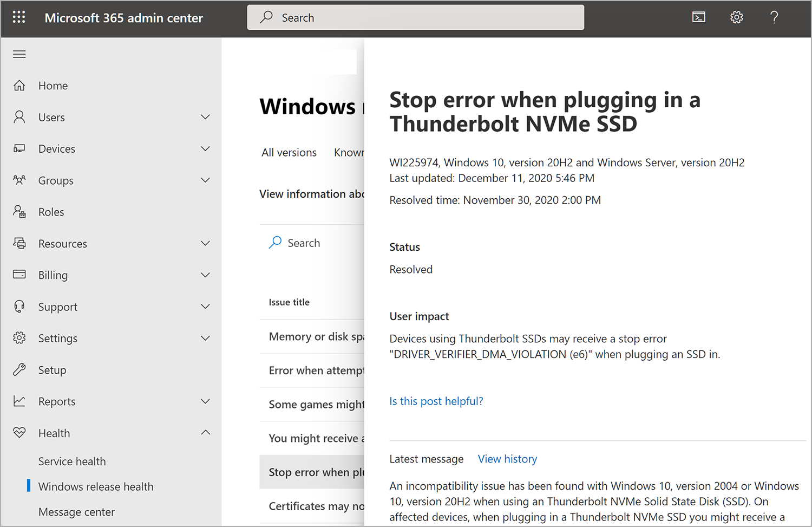This screenshot has width=812, height=527.
Task: Click the Support headset icon
Action: [19, 306]
